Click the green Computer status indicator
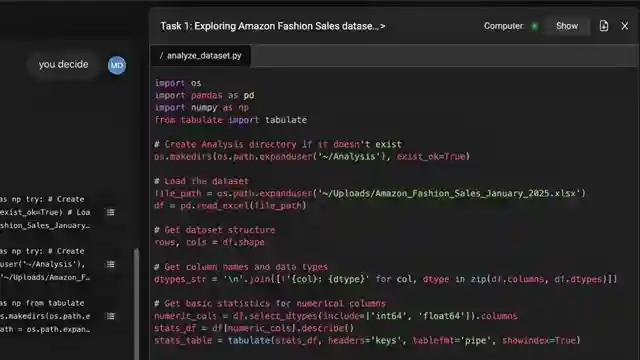Viewport: 640px width, 360px height. (x=534, y=27)
